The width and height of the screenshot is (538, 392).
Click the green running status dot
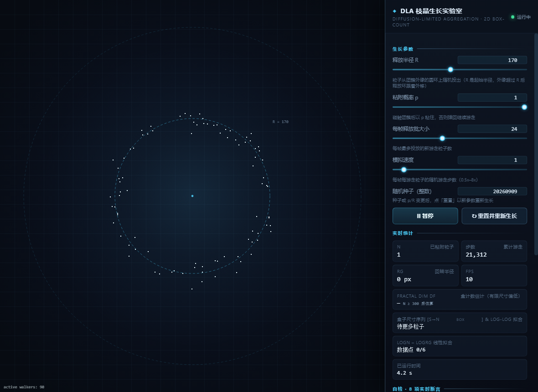coord(512,17)
